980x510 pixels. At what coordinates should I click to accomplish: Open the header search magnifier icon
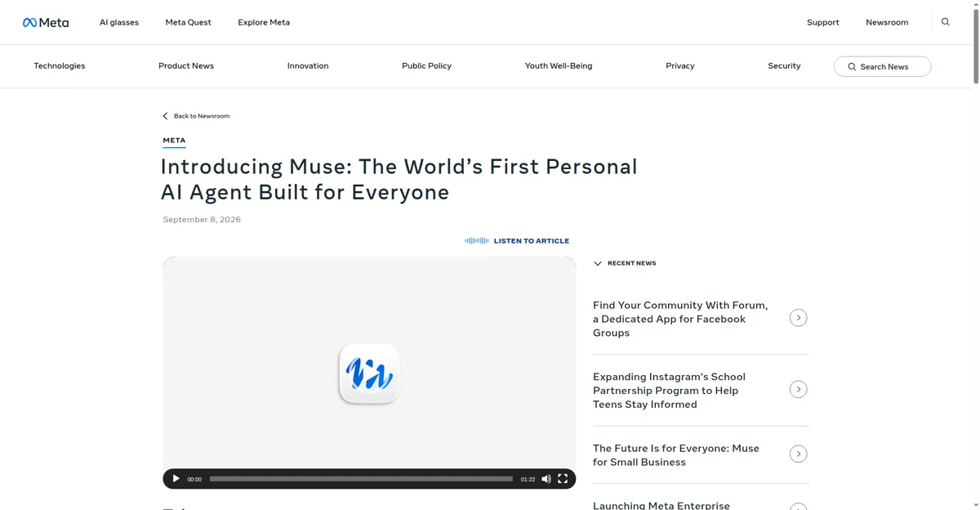pyautogui.click(x=946, y=22)
